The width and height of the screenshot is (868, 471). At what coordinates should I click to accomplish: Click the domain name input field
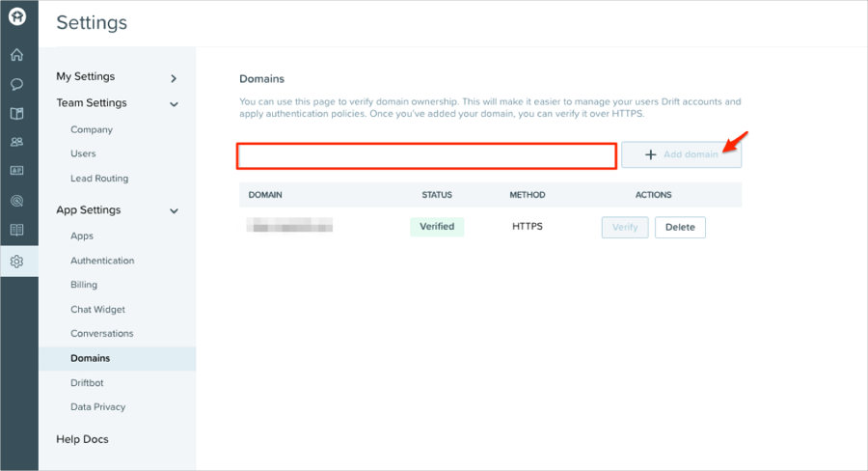tap(426, 155)
